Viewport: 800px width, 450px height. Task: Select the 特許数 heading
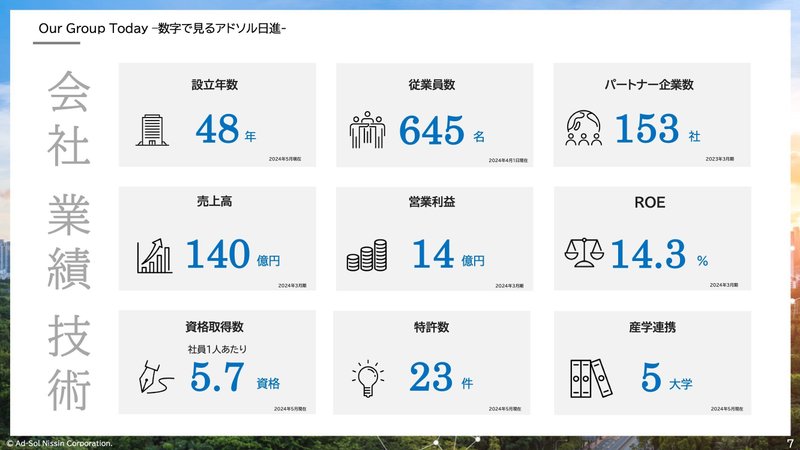click(x=432, y=327)
